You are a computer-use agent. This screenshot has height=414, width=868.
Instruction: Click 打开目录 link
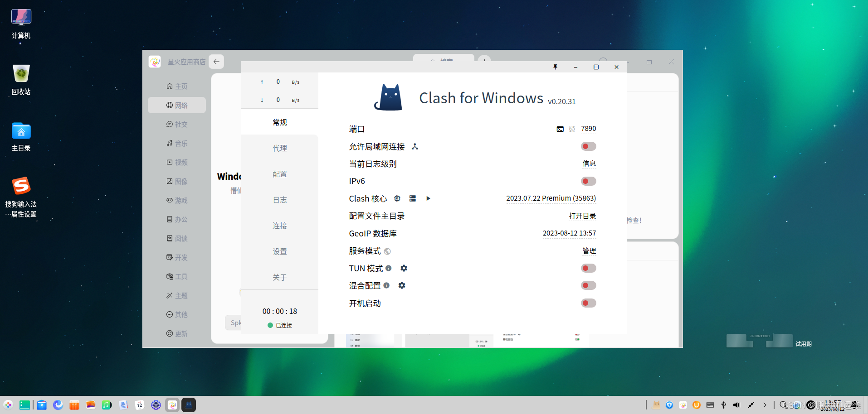pyautogui.click(x=582, y=216)
